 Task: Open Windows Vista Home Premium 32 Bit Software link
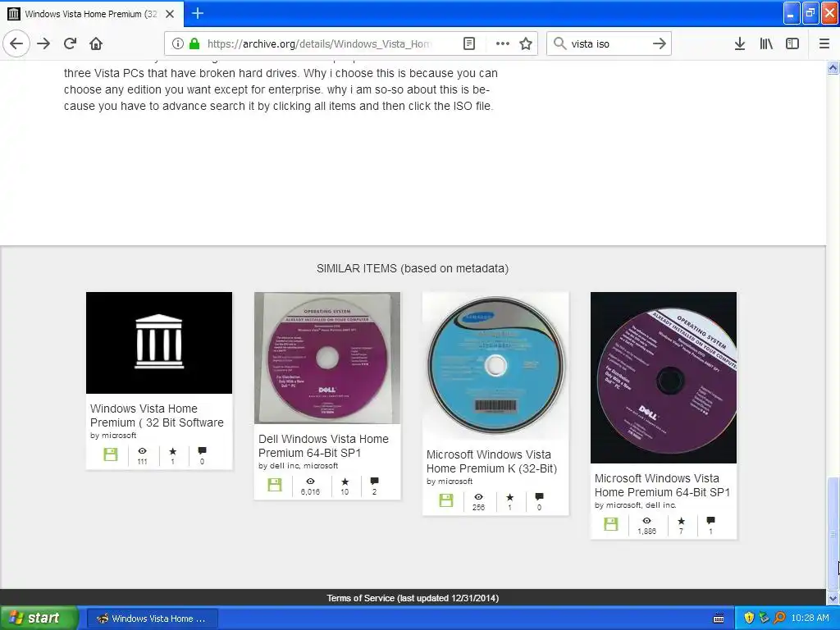(x=157, y=415)
